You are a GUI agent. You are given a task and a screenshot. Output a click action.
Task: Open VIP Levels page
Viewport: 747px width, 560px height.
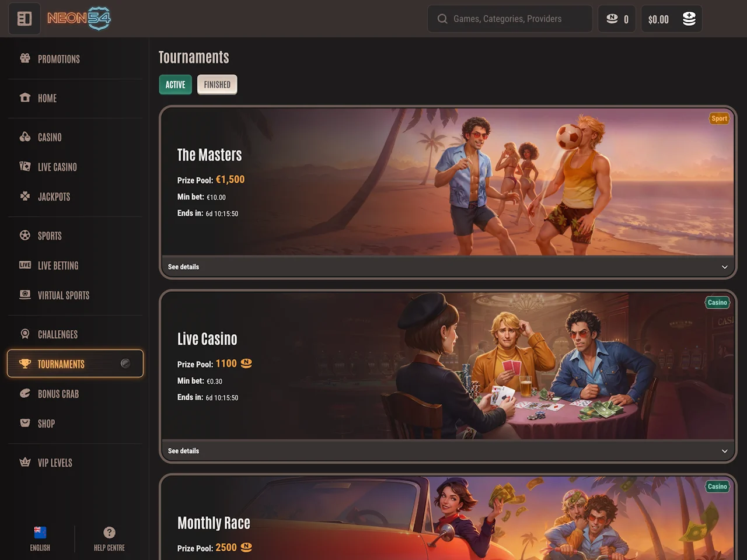pyautogui.click(x=55, y=463)
